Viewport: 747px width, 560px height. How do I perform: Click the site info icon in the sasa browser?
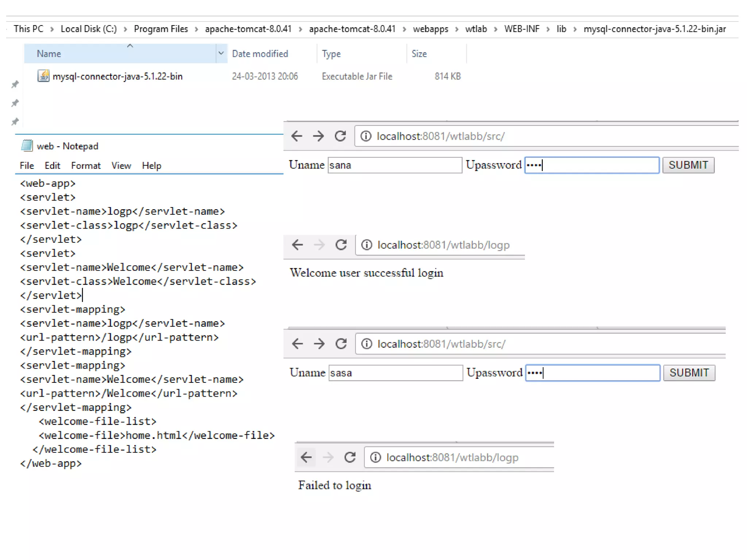coord(367,343)
